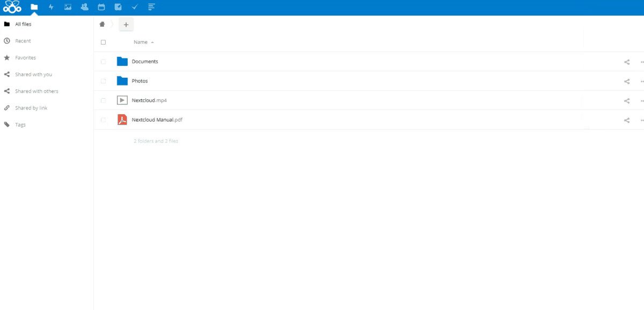Click the Nextcloud logo in header
This screenshot has height=310, width=644.
point(12,7)
